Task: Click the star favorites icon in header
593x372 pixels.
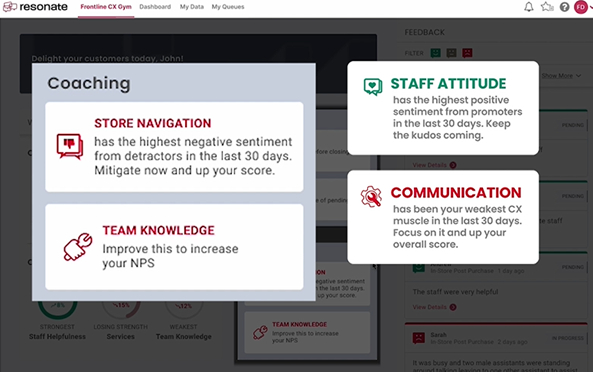Action: pos(547,7)
